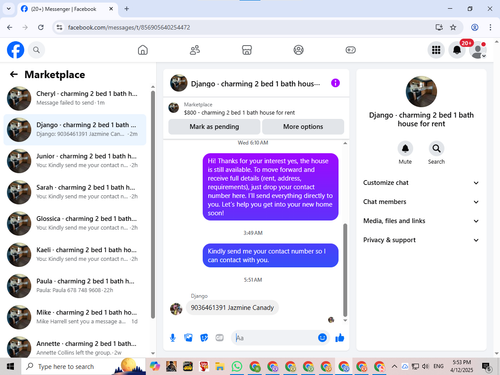Open the emoji picker in message box
500x375 pixels.
point(322,338)
